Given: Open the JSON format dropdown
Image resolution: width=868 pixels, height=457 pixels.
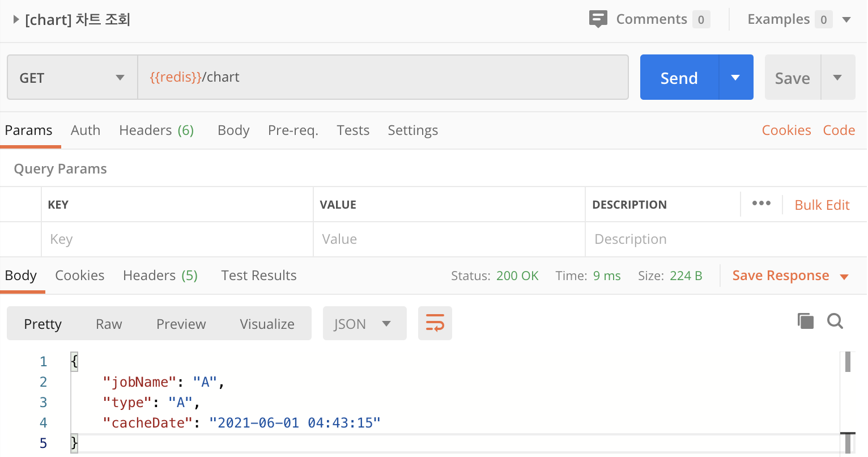Looking at the screenshot, I should point(364,323).
